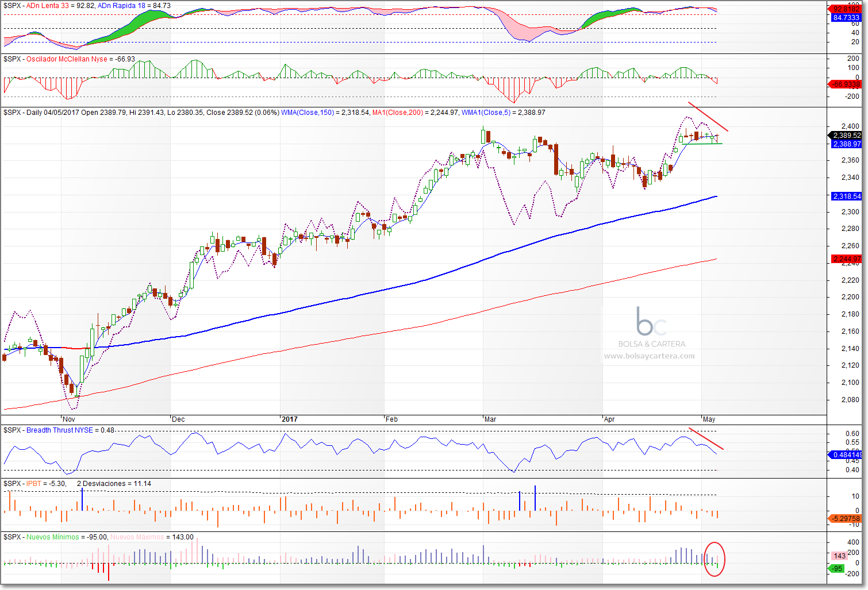Select the "ADn Rapida 18" indicator label
The image size is (868, 590).
click(121, 6)
